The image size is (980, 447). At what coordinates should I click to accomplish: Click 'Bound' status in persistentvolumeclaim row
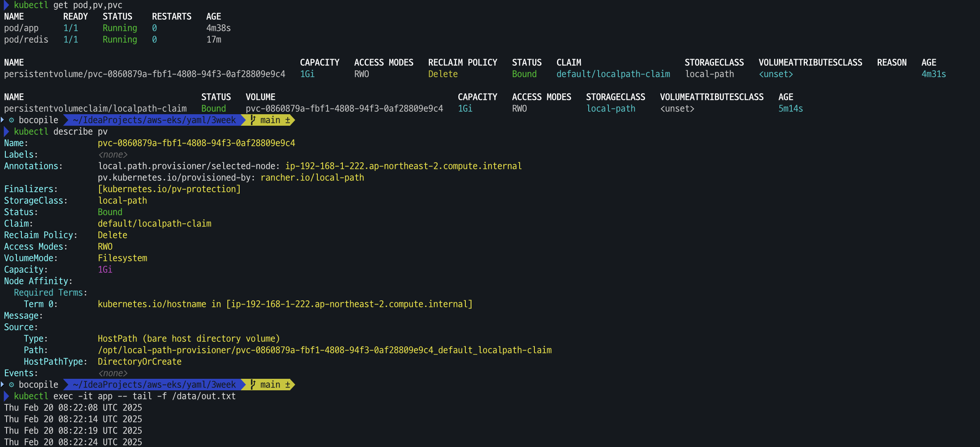(213, 109)
